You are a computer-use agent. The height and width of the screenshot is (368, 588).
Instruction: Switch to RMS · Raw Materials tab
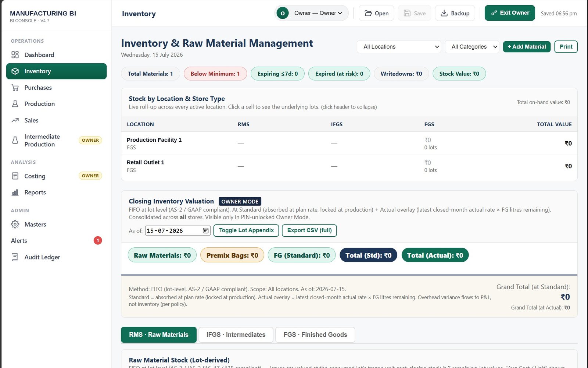coord(159,335)
